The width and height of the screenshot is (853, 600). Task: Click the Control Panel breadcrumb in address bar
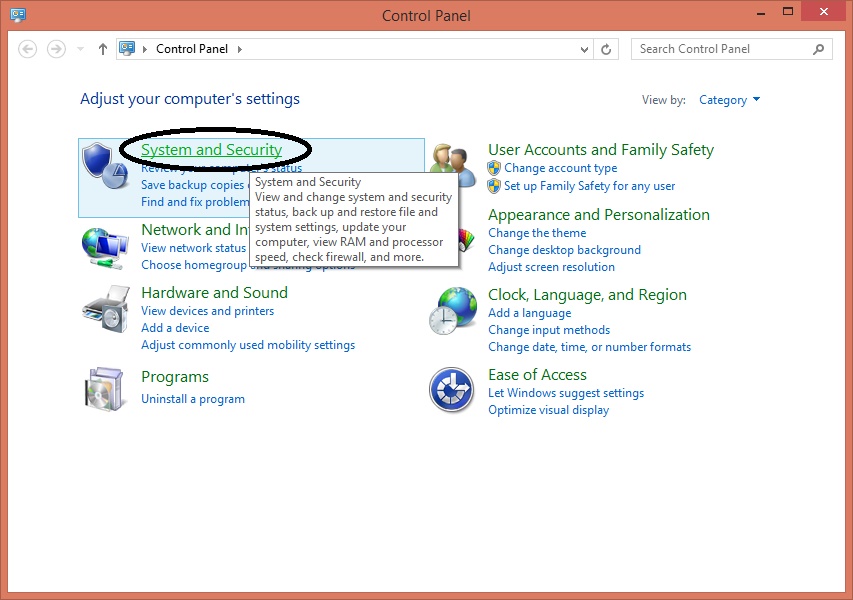click(x=192, y=49)
